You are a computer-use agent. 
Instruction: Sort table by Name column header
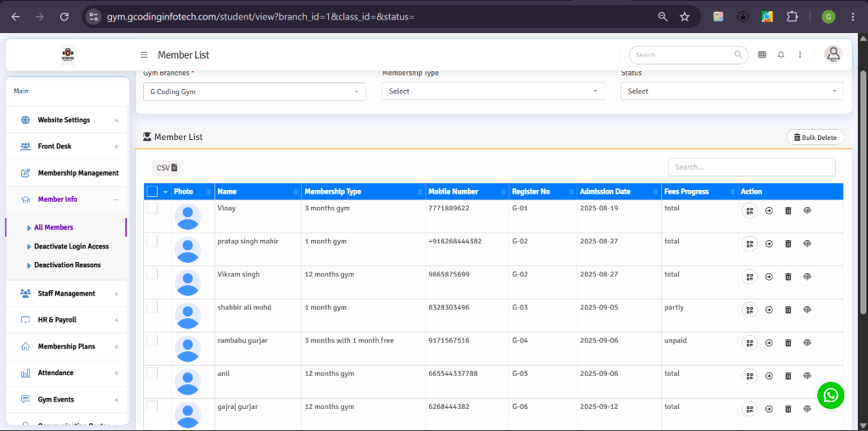point(258,192)
